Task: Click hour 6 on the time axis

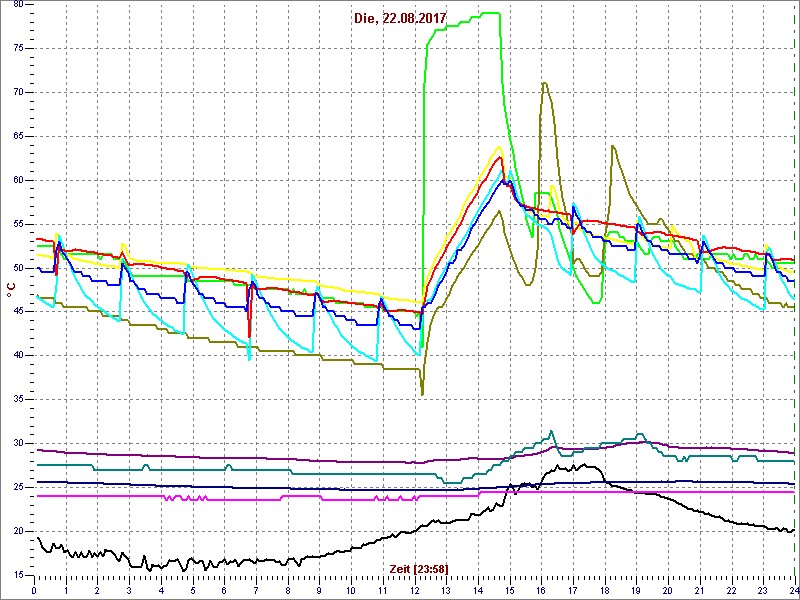Action: click(224, 588)
